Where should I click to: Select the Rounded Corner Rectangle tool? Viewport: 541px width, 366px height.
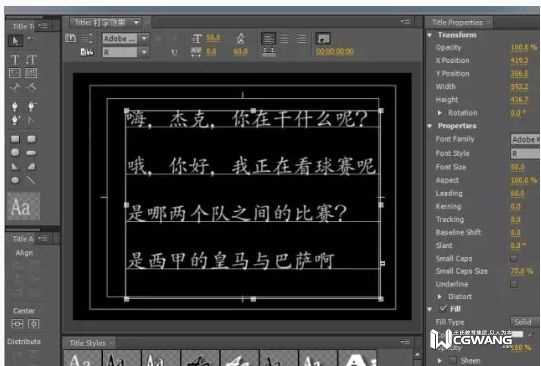coord(31,139)
